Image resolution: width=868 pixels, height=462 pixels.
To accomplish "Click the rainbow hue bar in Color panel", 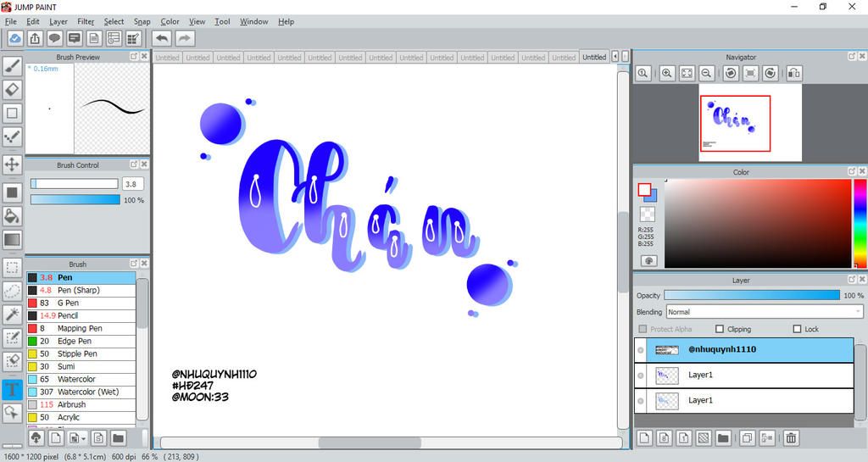I will [860, 224].
